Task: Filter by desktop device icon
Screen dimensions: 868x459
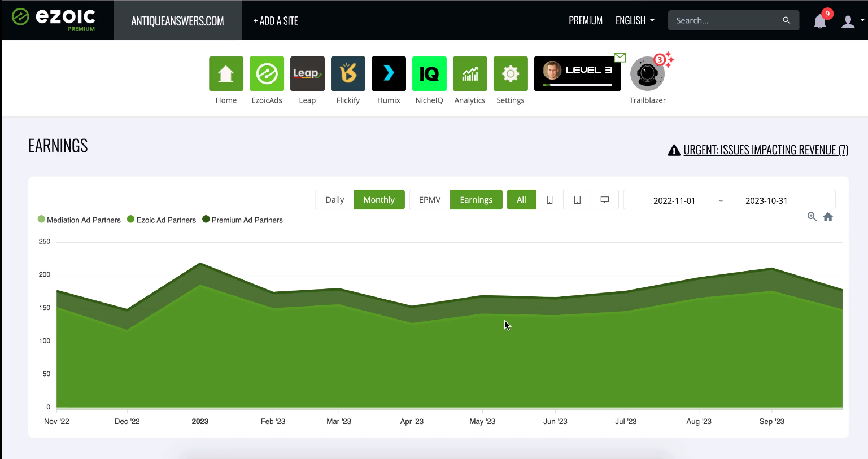Action: [x=604, y=200]
